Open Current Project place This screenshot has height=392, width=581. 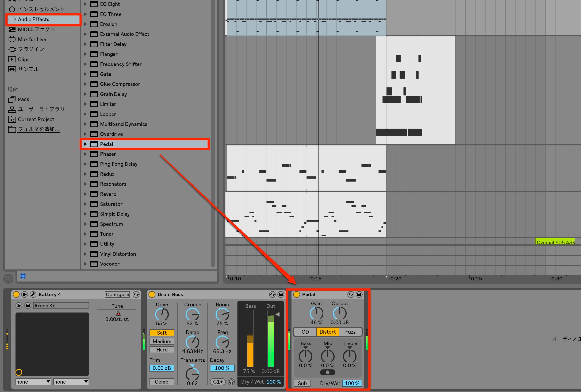31,119
